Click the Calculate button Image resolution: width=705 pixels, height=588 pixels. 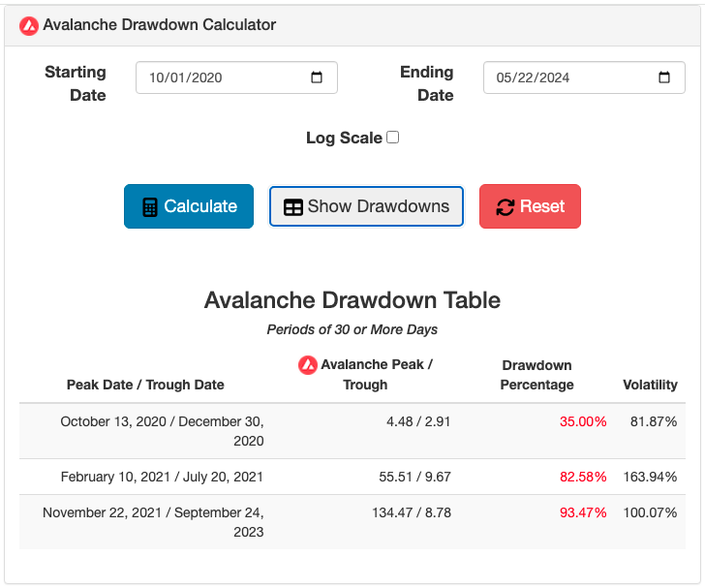[x=189, y=206]
